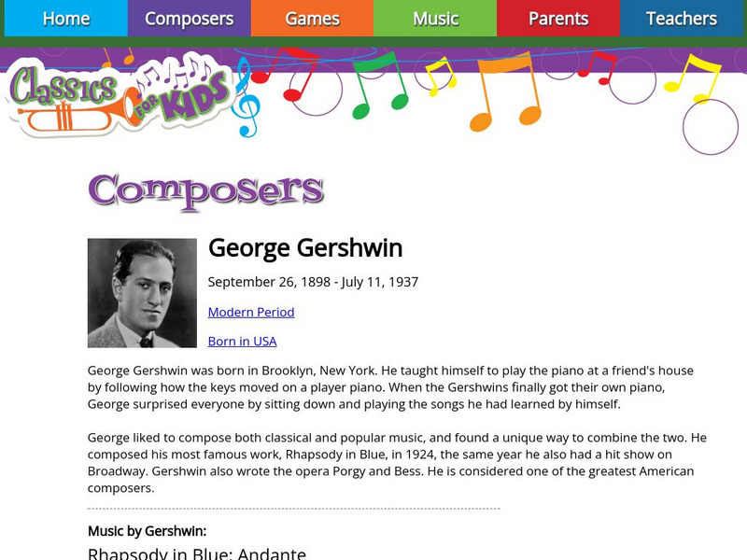The image size is (747, 560).
Task: Click the purple Composers page heading
Action: (205, 190)
